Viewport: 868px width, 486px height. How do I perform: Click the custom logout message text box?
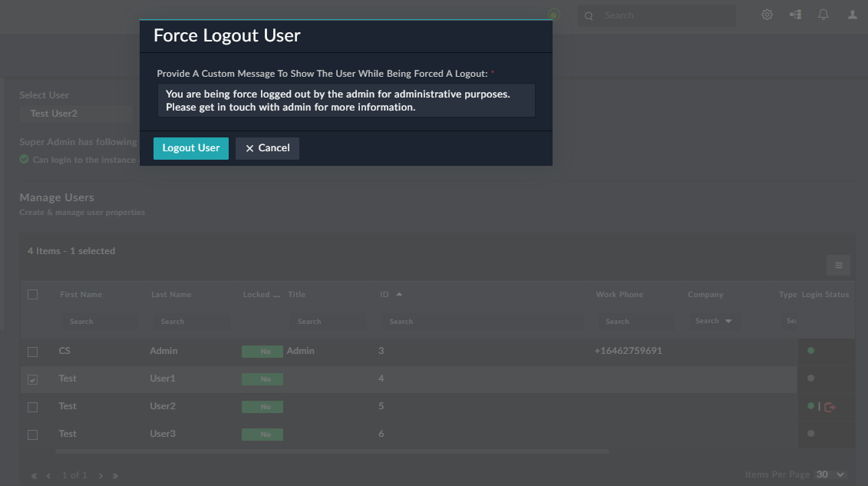point(346,101)
